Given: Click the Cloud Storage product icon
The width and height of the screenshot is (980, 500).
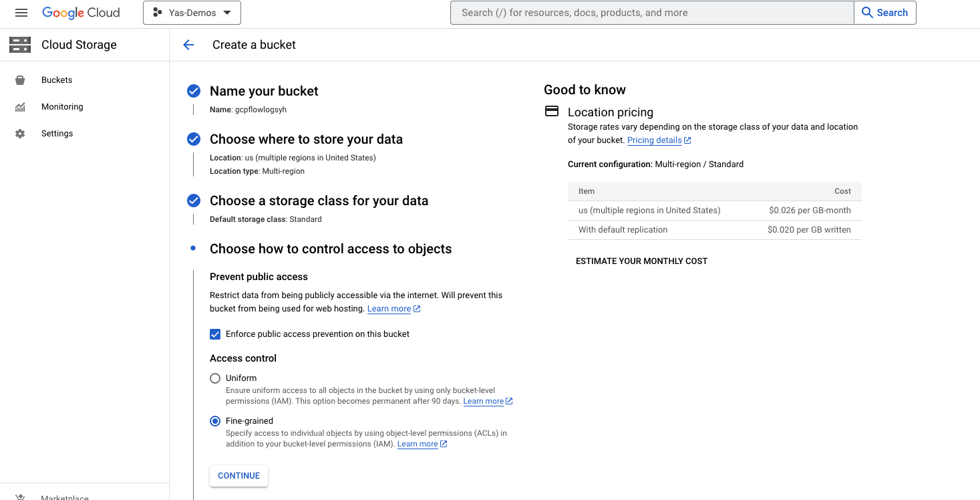Looking at the screenshot, I should [x=20, y=45].
